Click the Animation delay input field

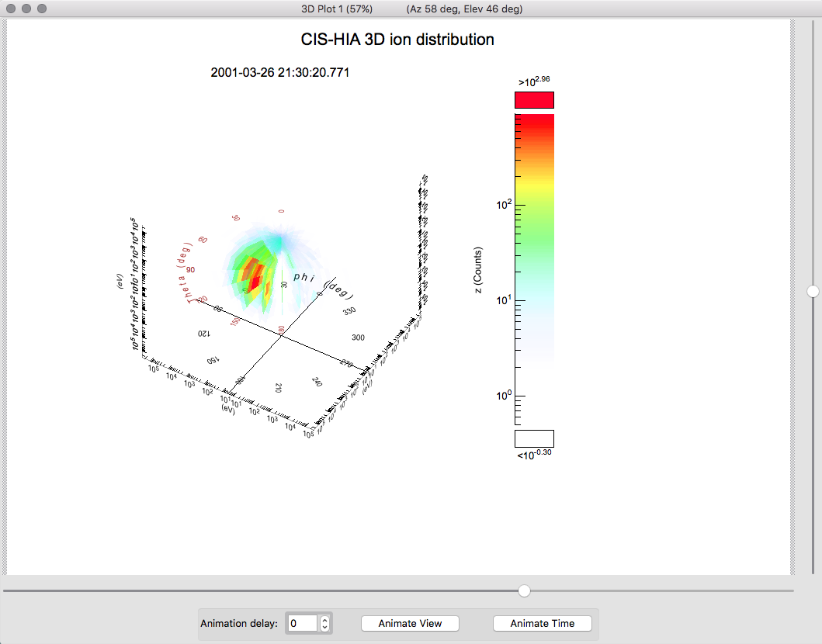coord(303,624)
